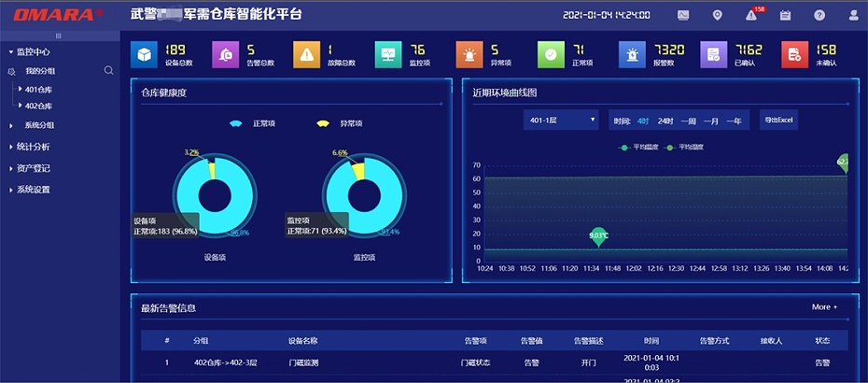The width and height of the screenshot is (868, 383).
Task: Expand the 统计分析 sidebar menu
Action: (x=34, y=147)
